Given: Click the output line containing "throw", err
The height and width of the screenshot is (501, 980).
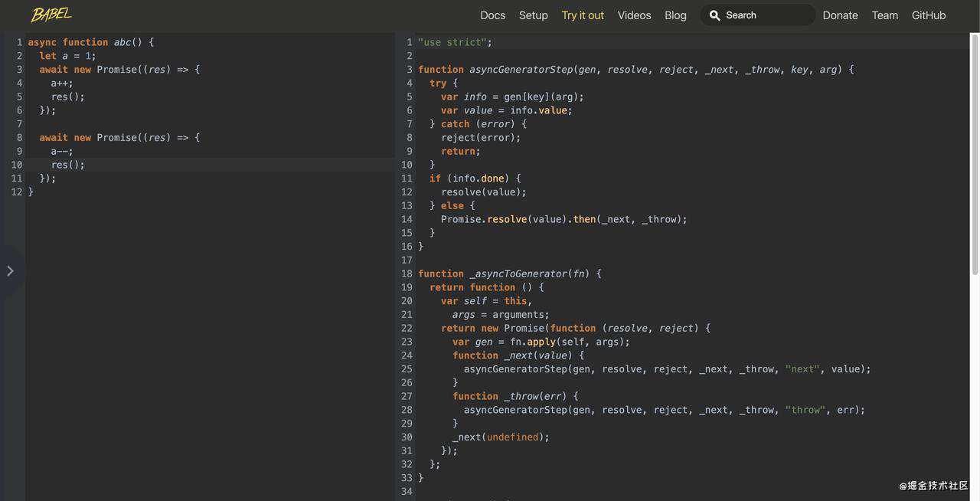Looking at the screenshot, I should [x=665, y=410].
